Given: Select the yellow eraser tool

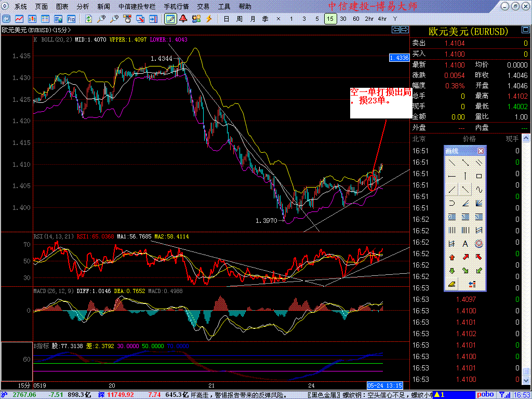Looking at the screenshot, I should tap(452, 284).
